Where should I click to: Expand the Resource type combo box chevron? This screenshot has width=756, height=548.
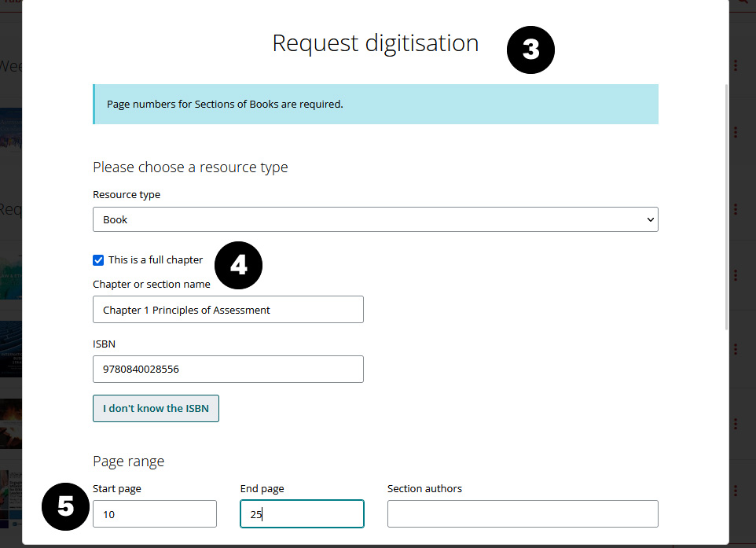649,219
